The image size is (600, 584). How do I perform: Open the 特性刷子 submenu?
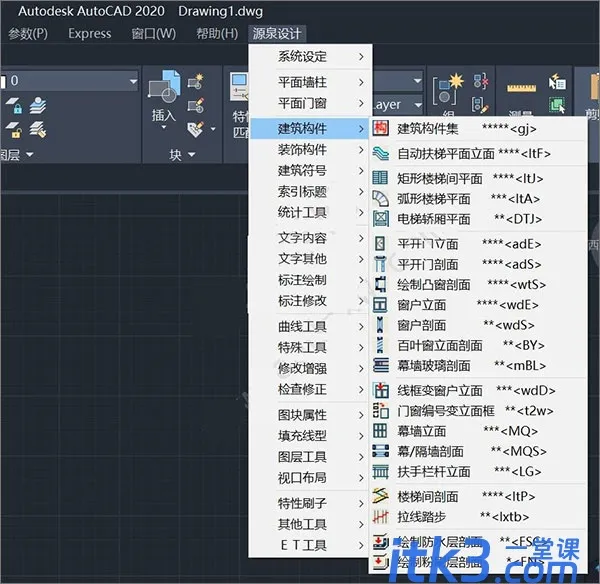[310, 503]
